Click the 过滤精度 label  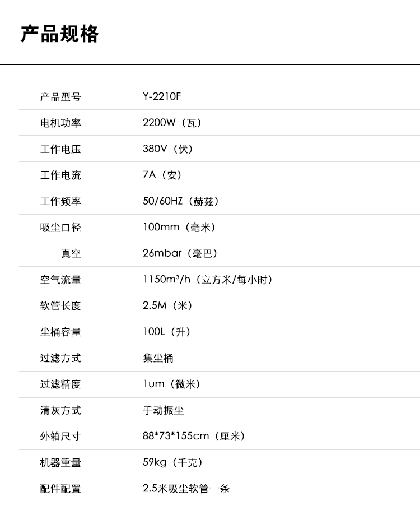pyautogui.click(x=60, y=384)
